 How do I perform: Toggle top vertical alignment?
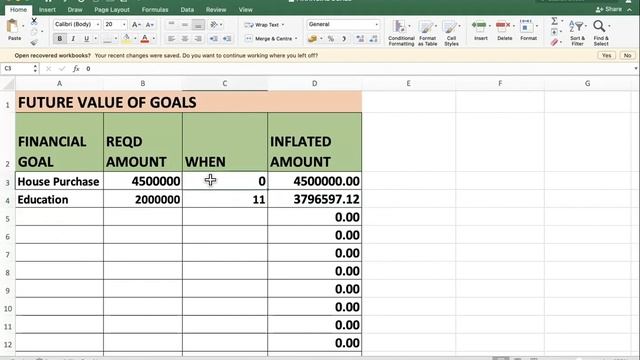tap(171, 24)
